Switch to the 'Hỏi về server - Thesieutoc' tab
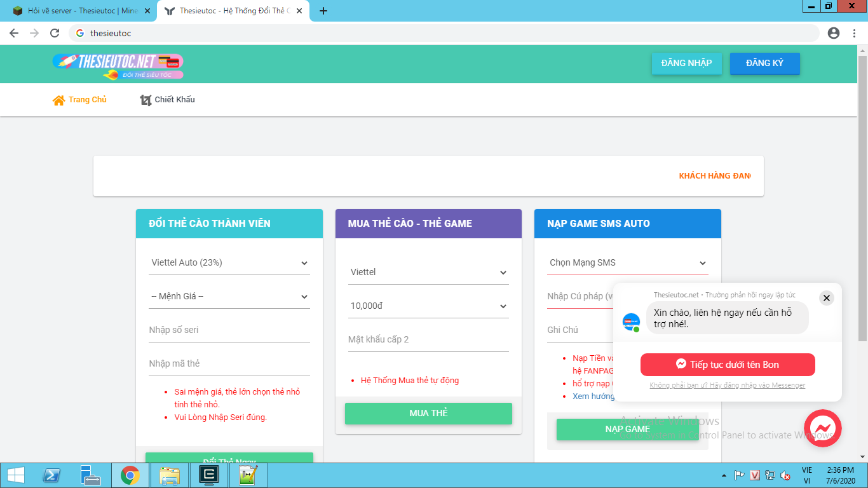Image resolution: width=868 pixels, height=488 pixels. click(81, 11)
